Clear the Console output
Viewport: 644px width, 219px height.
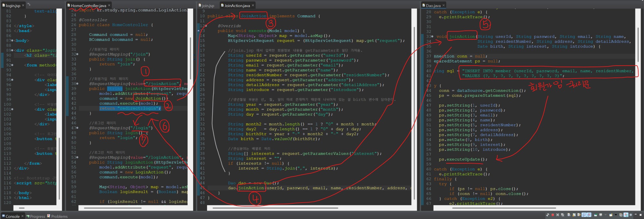click(x=569, y=215)
